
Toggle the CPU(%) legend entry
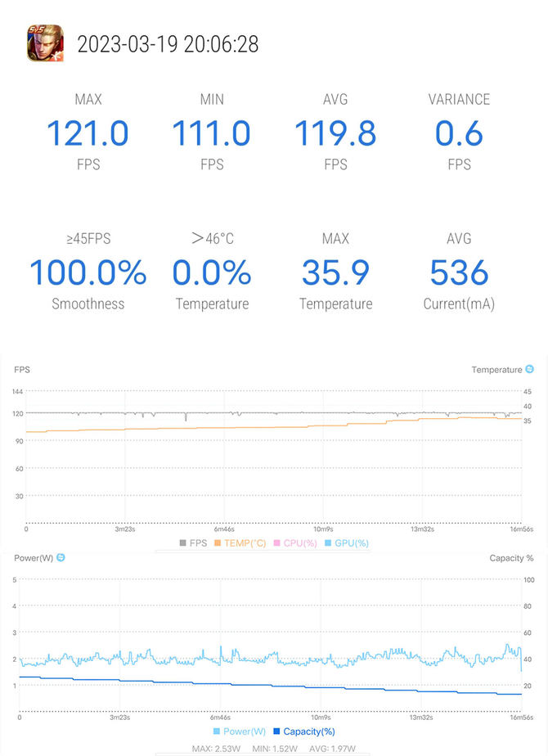pyautogui.click(x=295, y=542)
